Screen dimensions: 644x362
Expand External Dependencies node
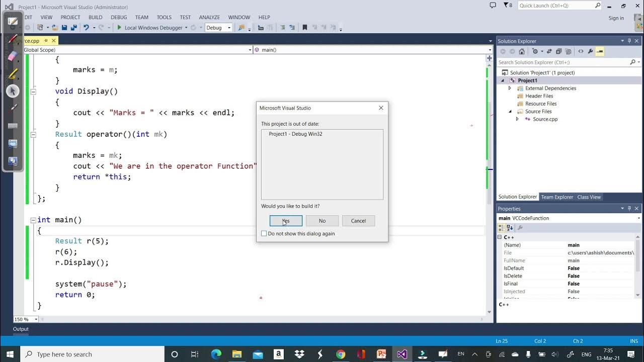(510, 88)
